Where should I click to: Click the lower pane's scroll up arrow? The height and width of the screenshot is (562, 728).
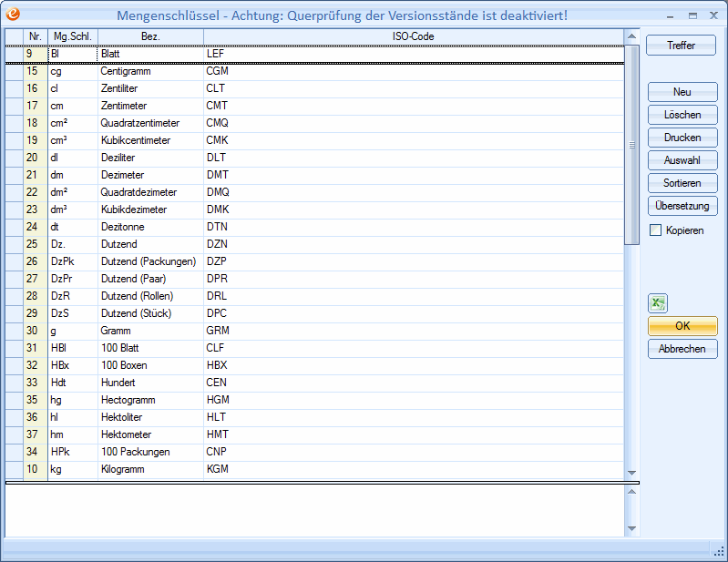tap(631, 492)
